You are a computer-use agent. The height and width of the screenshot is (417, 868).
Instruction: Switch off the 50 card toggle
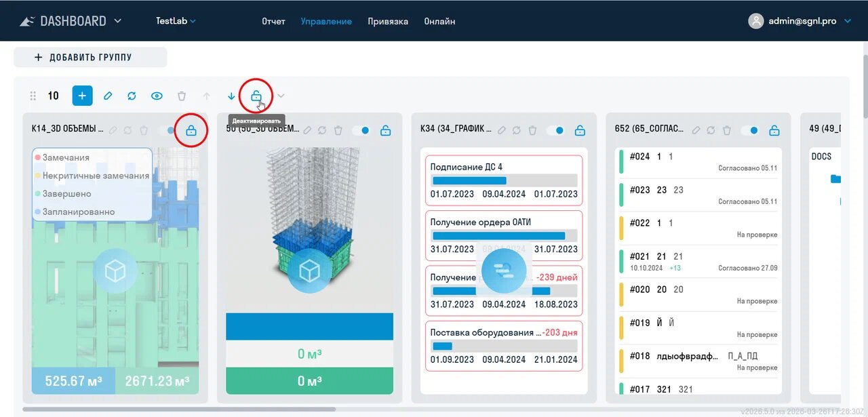pos(361,130)
